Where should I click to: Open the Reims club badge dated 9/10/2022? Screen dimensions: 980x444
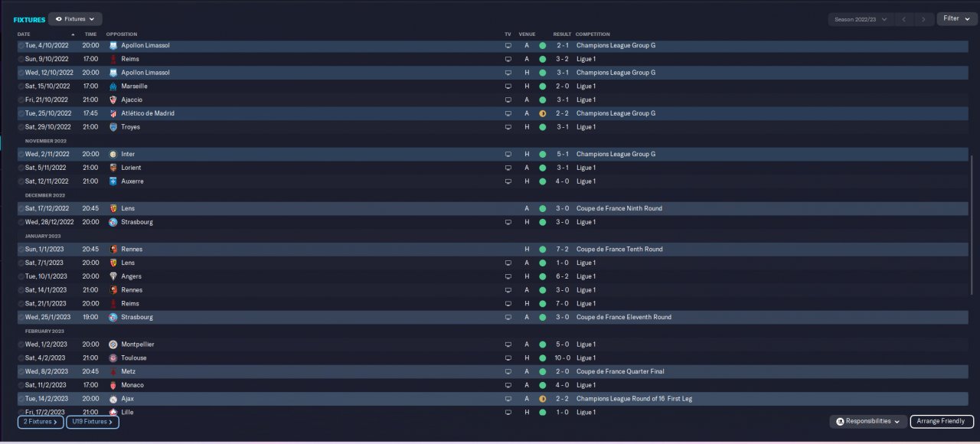113,59
